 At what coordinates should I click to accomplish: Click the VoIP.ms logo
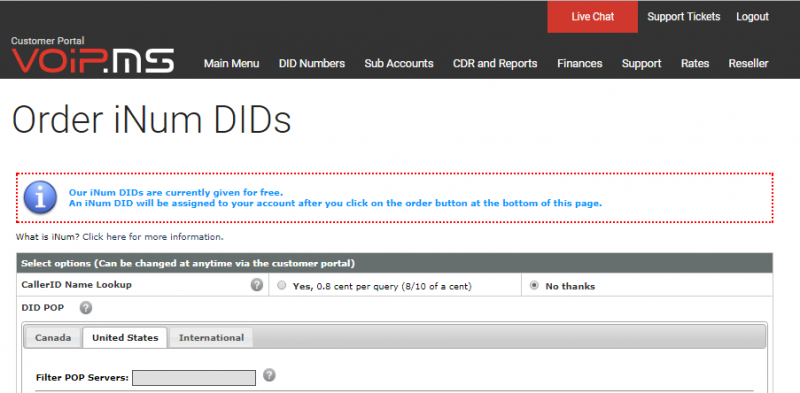92,61
